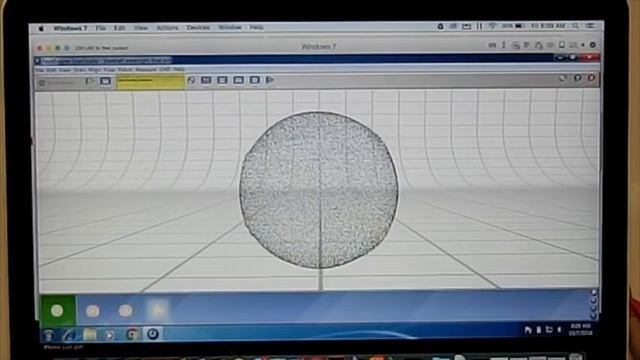Click the Wi-Fi icon in the Mac menu bar
Image resolution: width=640 pixels, height=360 pixels.
coord(493,26)
